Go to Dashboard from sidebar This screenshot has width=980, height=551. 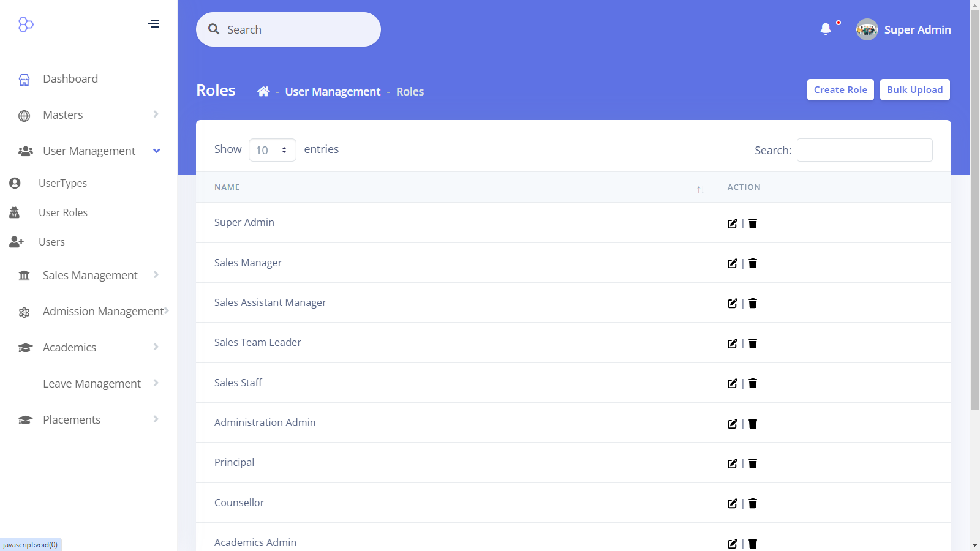tap(70, 79)
